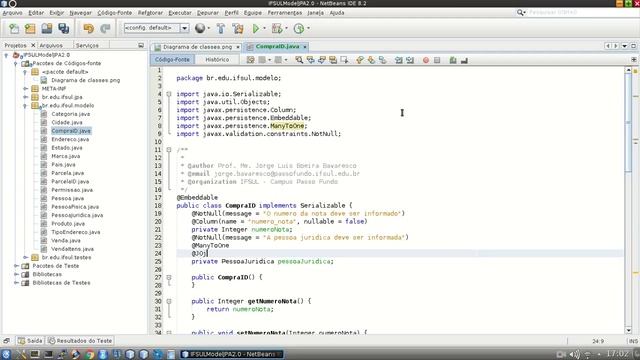Click the red Start Macro Recording icon
The image size is (640, 360).
(426, 60)
